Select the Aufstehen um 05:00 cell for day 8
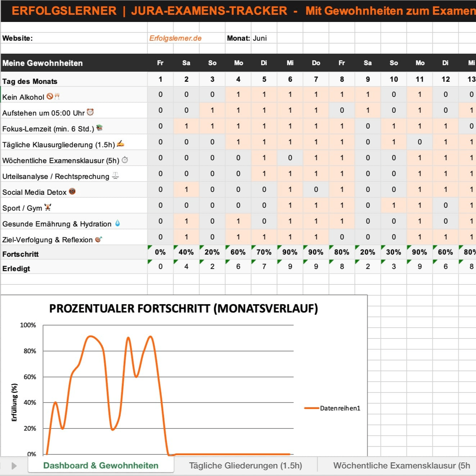The width and height of the screenshot is (476, 476). point(342,110)
